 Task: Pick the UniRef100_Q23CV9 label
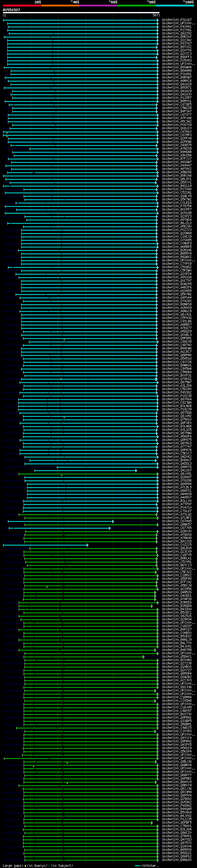(177, 551)
